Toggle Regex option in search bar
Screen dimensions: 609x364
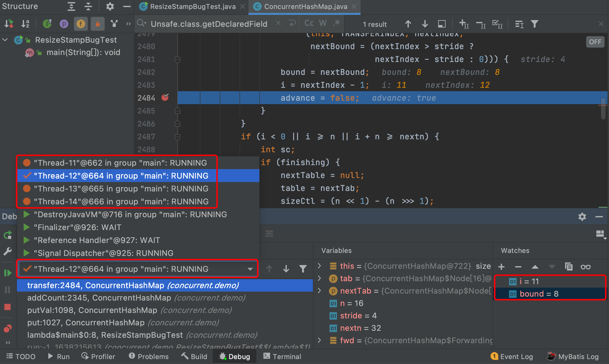pyautogui.click(x=336, y=23)
